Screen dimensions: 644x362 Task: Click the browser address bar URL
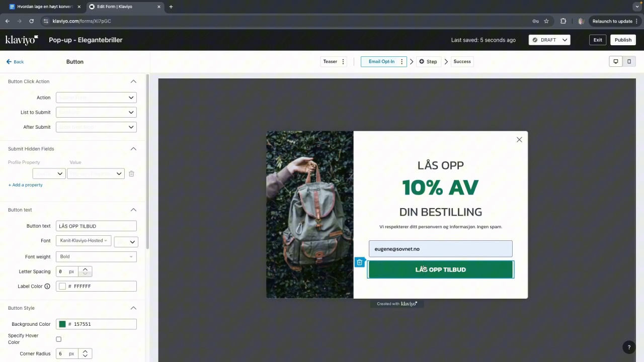[x=82, y=21]
